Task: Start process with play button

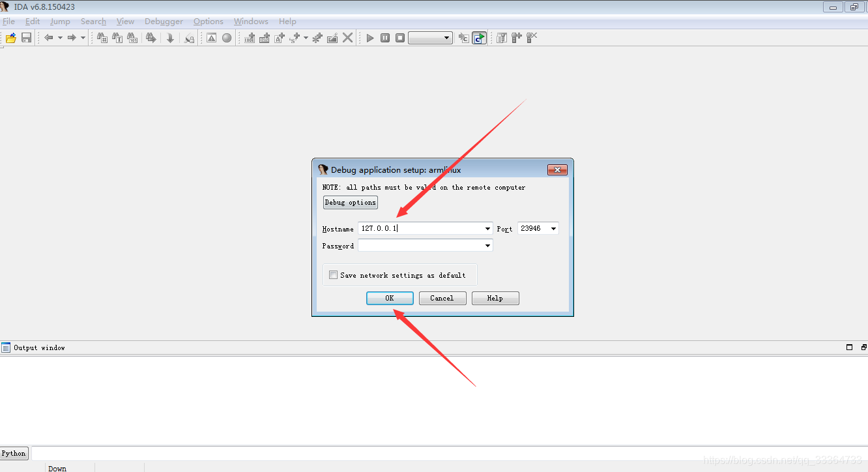Action: coord(370,38)
